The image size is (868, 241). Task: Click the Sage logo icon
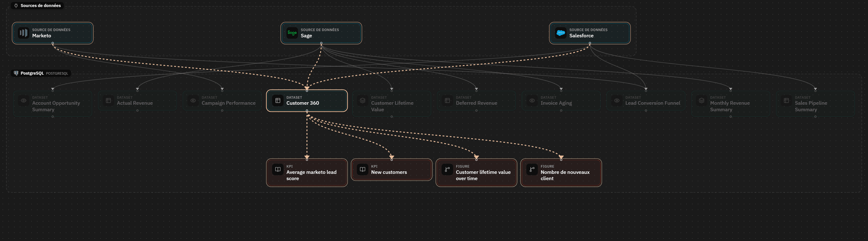292,33
